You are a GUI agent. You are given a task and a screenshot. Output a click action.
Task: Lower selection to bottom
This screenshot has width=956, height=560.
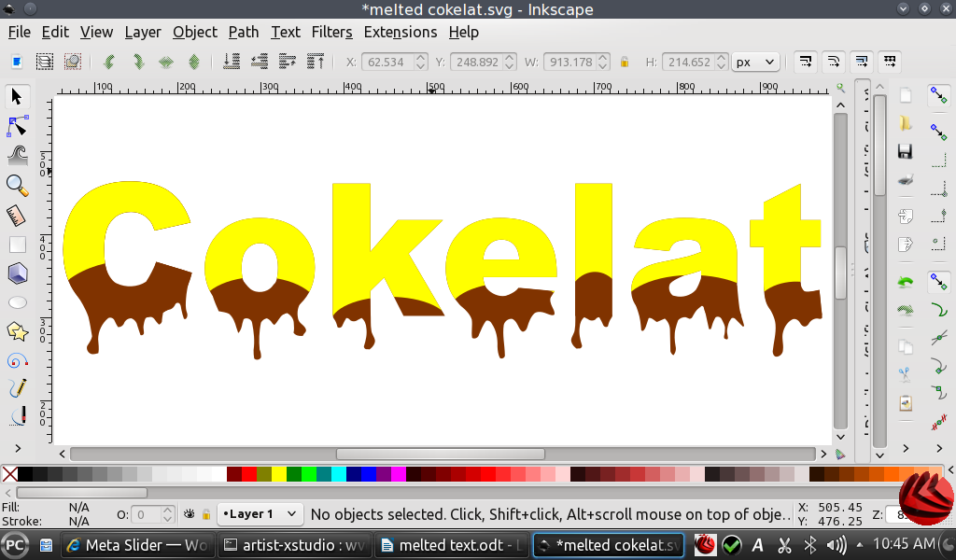pyautogui.click(x=232, y=62)
